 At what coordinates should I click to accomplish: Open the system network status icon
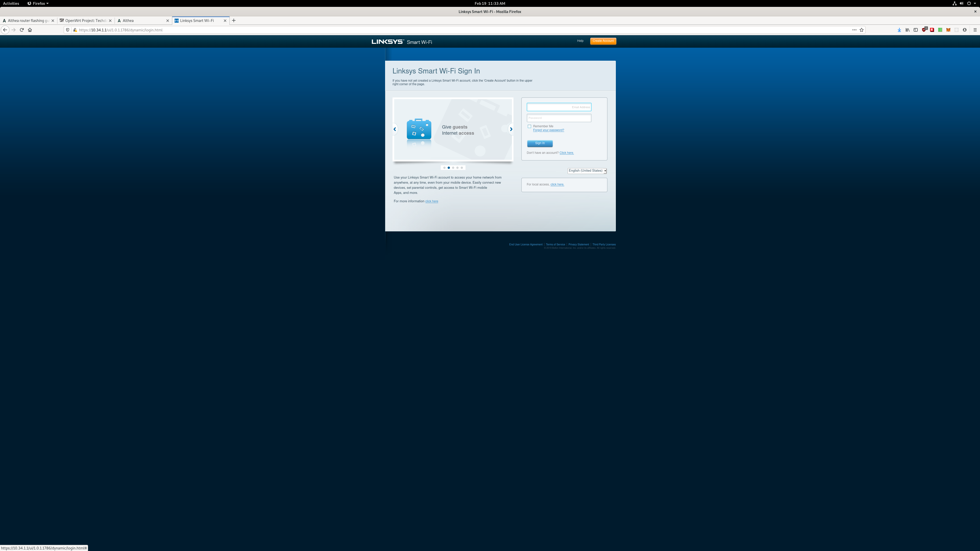(x=954, y=3)
